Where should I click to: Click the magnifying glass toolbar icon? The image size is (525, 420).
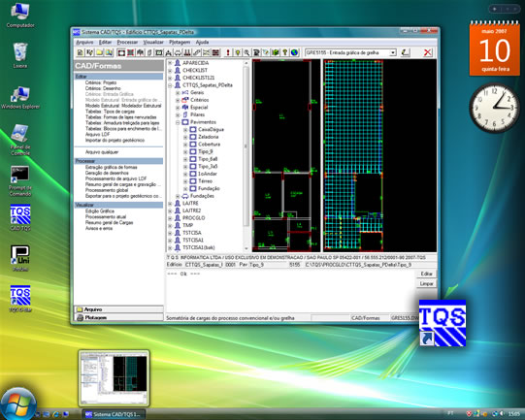246,52
